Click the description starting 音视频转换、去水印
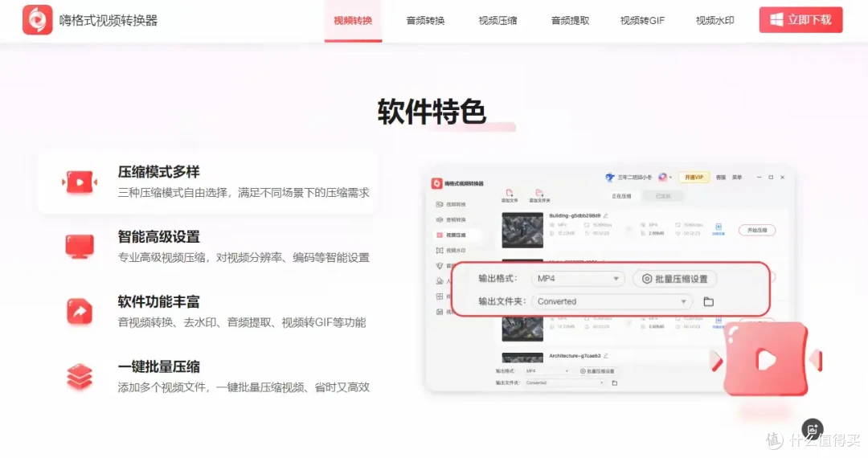Screen dimensions: 868x458 point(242,322)
